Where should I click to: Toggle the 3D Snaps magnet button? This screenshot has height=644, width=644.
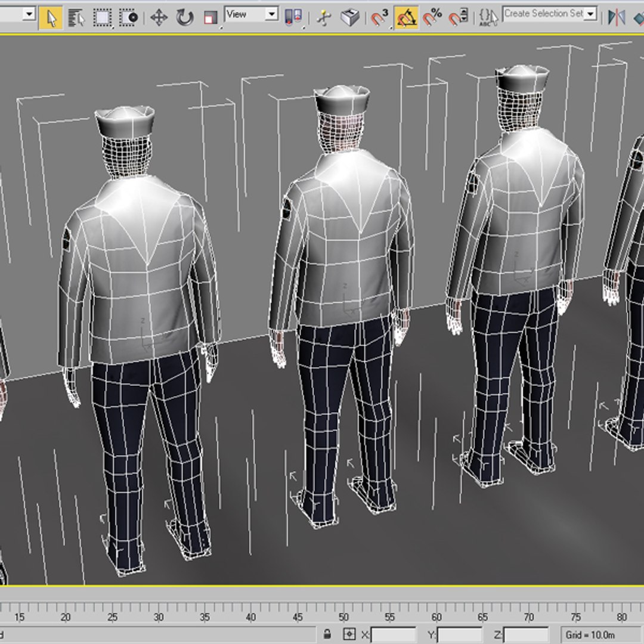(379, 17)
